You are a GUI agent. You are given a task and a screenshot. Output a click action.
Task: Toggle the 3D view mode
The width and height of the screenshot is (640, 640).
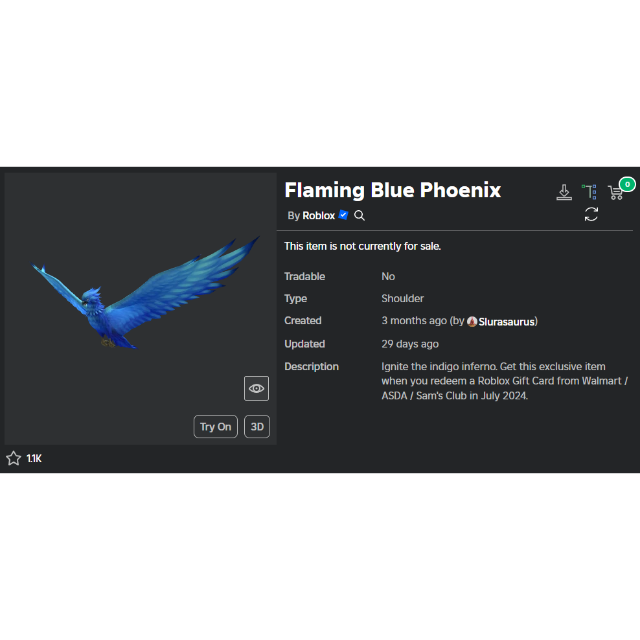(257, 427)
